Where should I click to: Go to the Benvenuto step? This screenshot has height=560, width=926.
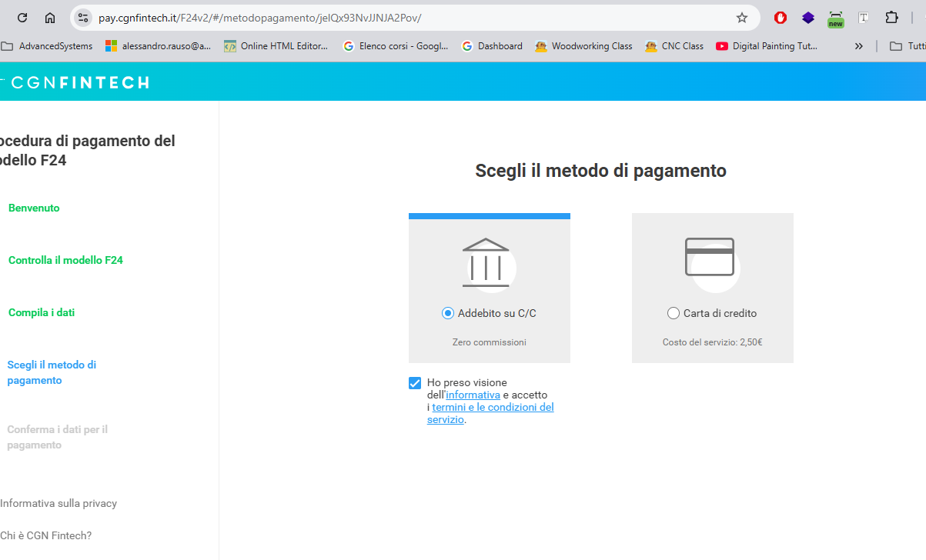(x=34, y=208)
